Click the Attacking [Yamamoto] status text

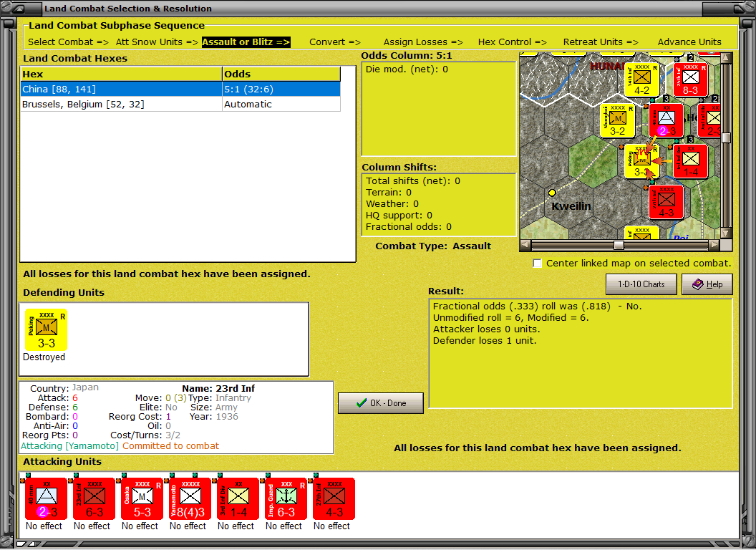click(69, 445)
